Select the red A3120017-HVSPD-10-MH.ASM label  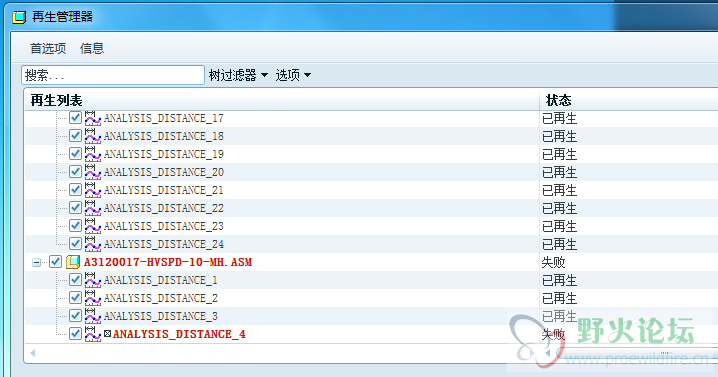[x=168, y=262]
